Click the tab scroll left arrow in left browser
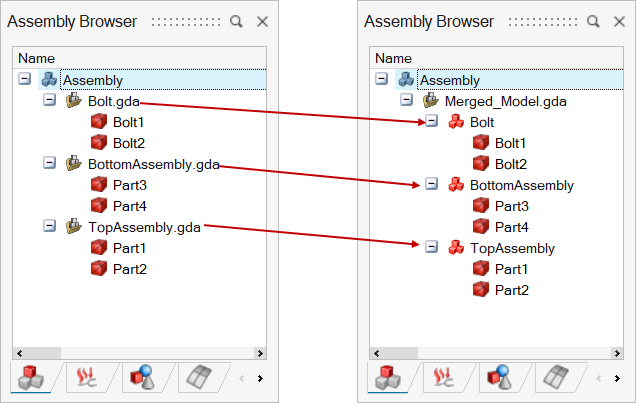 point(242,378)
